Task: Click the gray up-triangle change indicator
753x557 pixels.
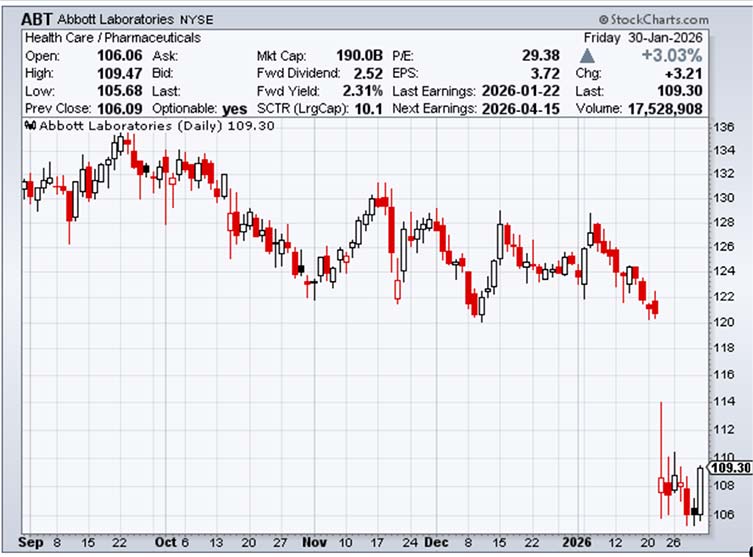Action: 587,56
